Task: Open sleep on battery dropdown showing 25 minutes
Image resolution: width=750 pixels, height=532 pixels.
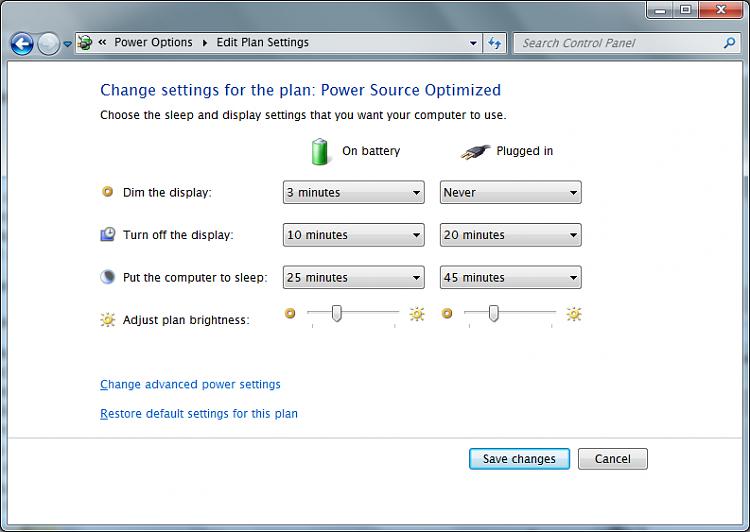Action: [353, 277]
